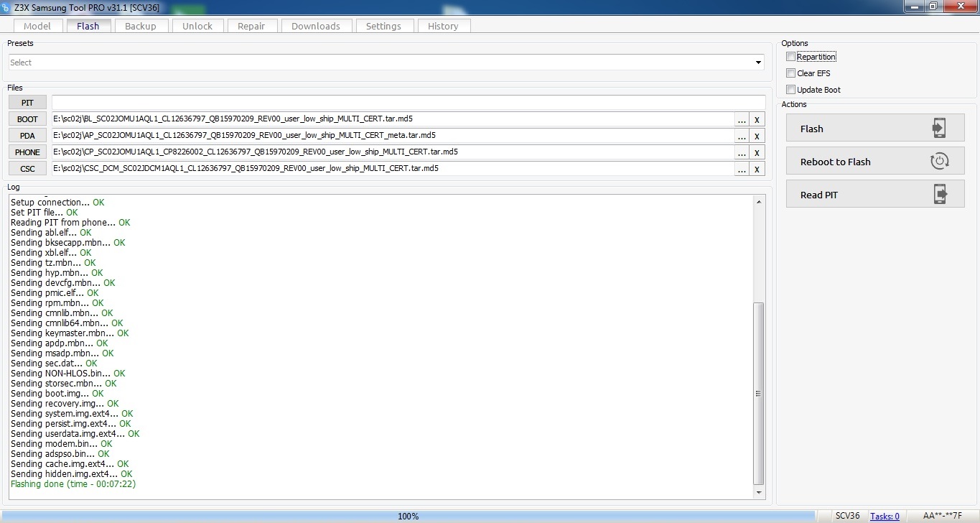The image size is (980, 523).
Task: Click the 'Sending system.img.ext4... OK' log line
Action: (x=72, y=414)
